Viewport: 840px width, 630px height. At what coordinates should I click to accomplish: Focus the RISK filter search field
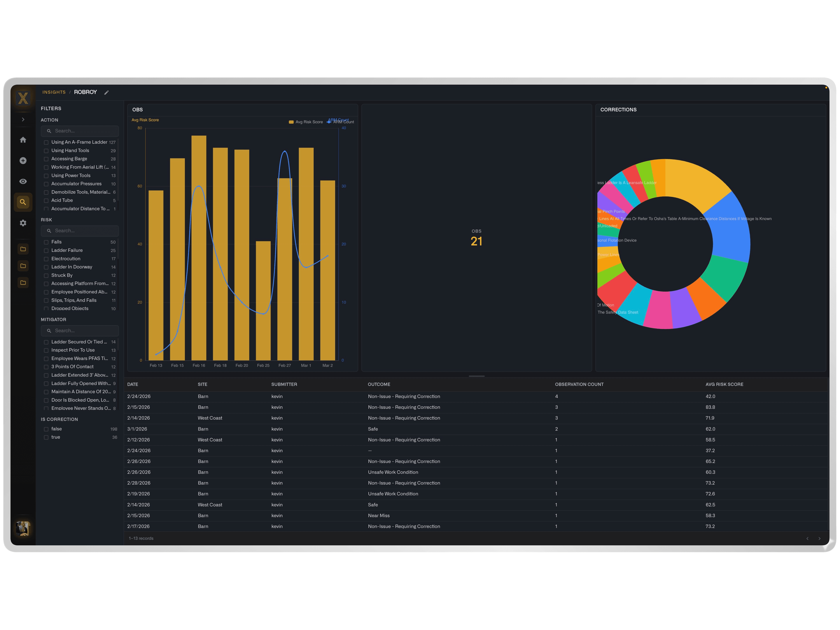pyautogui.click(x=80, y=231)
